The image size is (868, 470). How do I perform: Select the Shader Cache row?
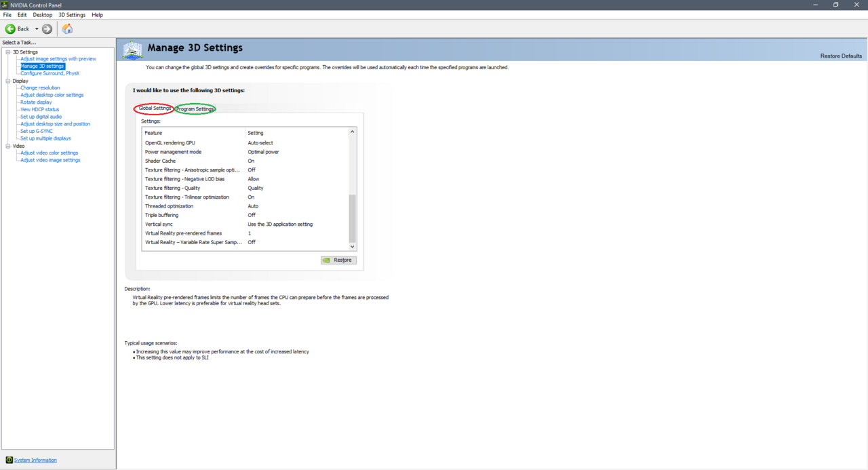click(x=245, y=161)
